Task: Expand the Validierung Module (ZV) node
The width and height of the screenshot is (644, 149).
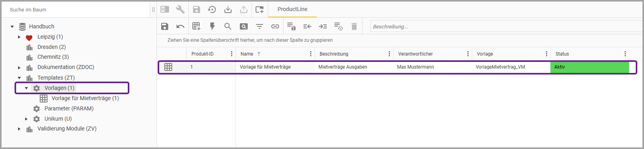Action: pyautogui.click(x=19, y=129)
